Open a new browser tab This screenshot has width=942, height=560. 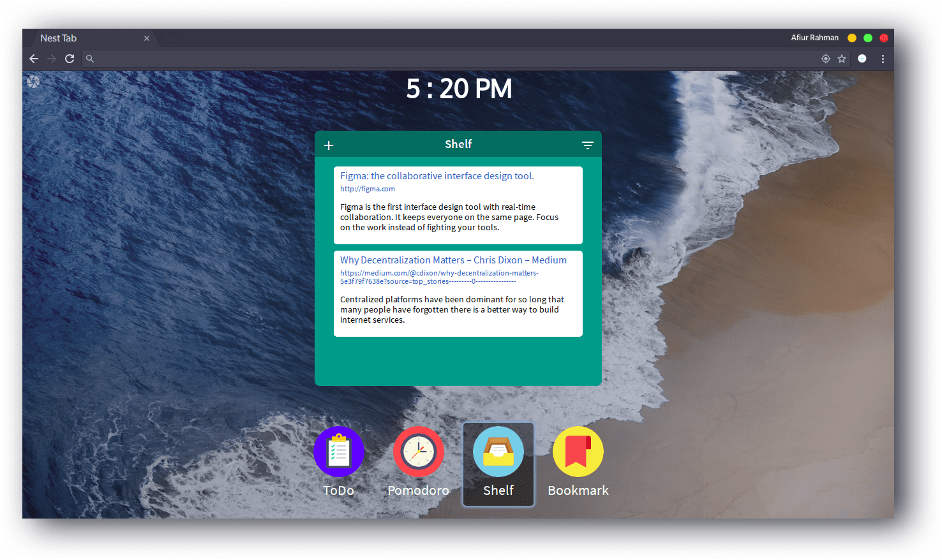click(x=170, y=39)
